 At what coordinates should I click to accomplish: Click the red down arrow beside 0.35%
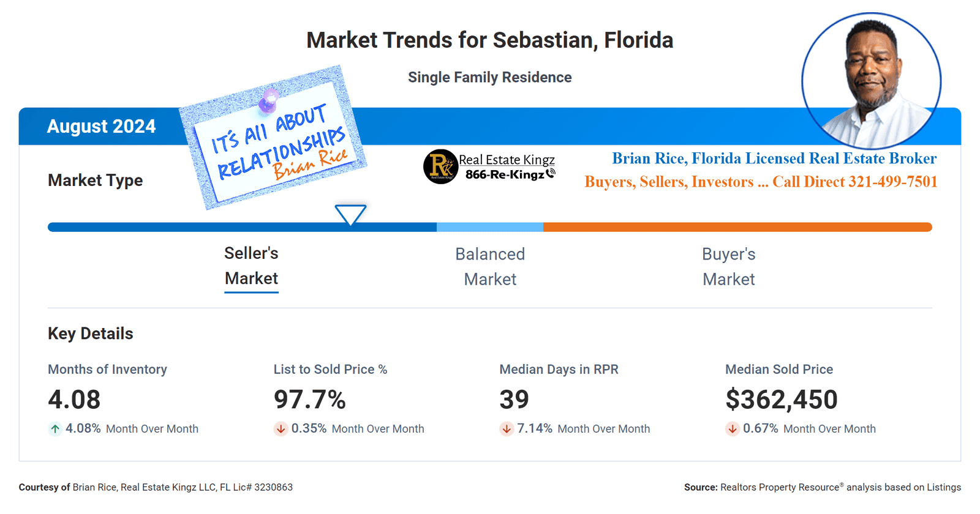[x=281, y=429]
